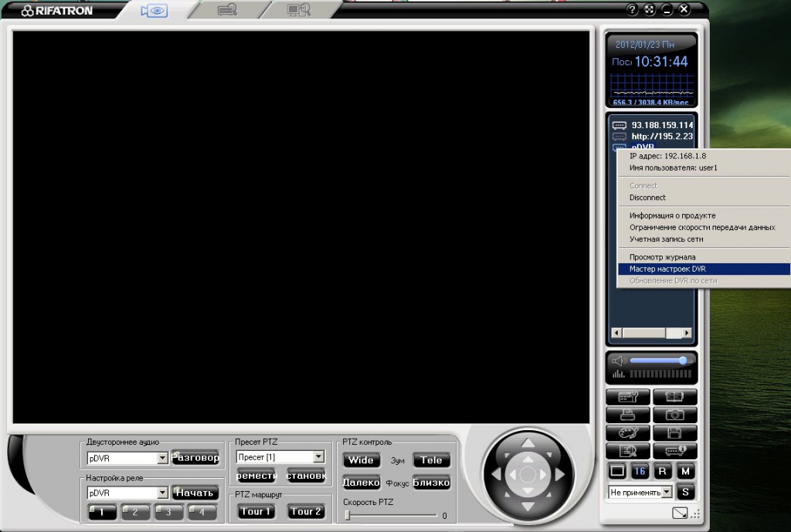The height and width of the screenshot is (532, 791).
Task: Open the settings icon with wrench
Action: click(628, 397)
